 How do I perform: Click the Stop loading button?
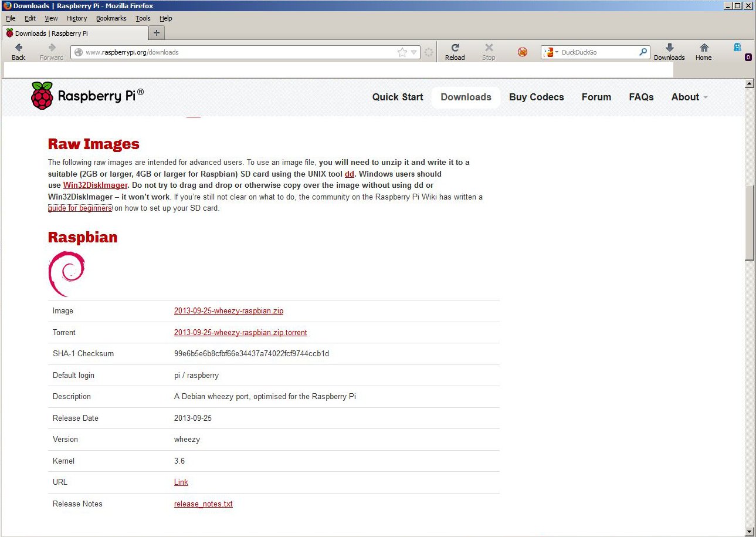(x=489, y=52)
